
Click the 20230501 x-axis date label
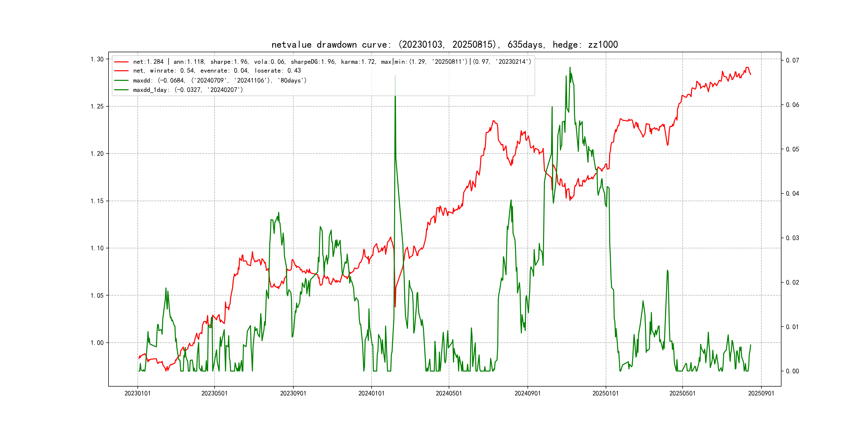click(x=214, y=393)
